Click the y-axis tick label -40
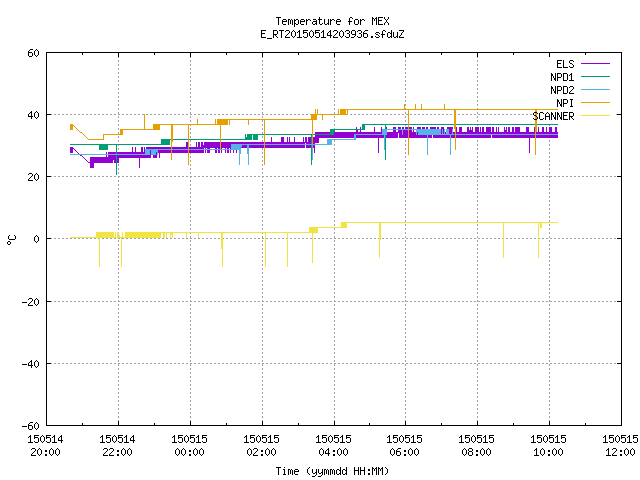The width and height of the screenshot is (640, 480). pyautogui.click(x=31, y=364)
